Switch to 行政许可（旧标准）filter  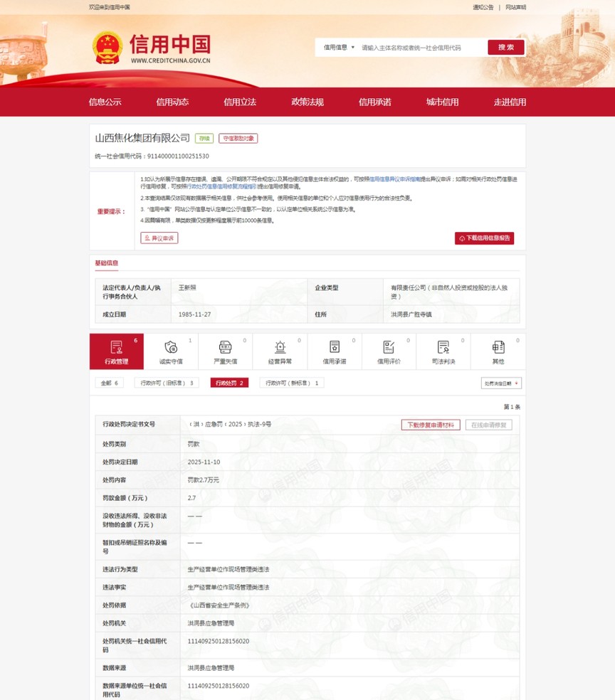coord(167,383)
